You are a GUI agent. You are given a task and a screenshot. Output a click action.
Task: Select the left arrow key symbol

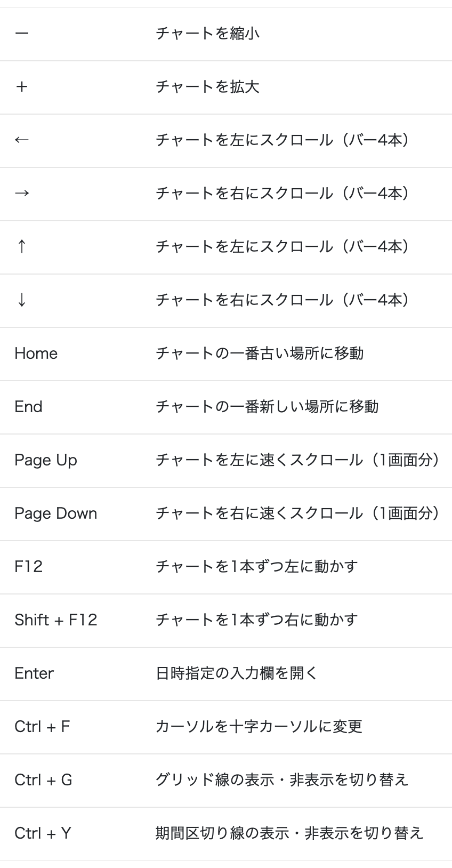22,140
